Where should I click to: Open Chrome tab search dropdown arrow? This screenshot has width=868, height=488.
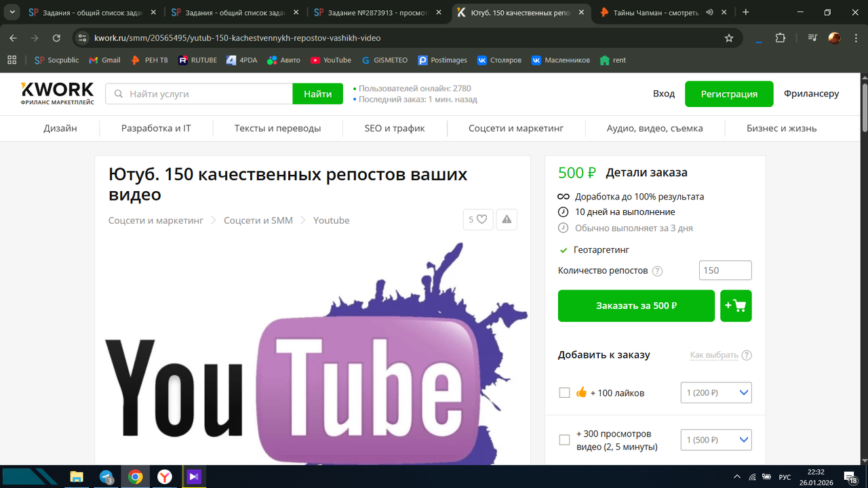tap(12, 12)
